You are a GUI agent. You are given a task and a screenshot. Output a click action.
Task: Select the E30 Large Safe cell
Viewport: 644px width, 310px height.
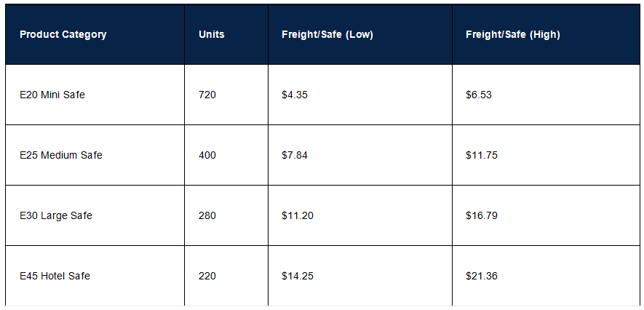tap(95, 215)
